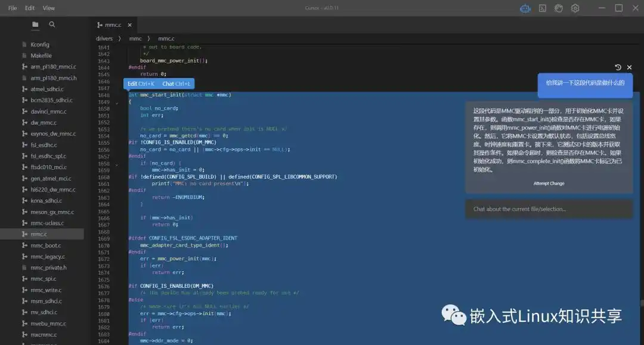Open chat history clock icon
644x345 pixels.
click(x=618, y=67)
